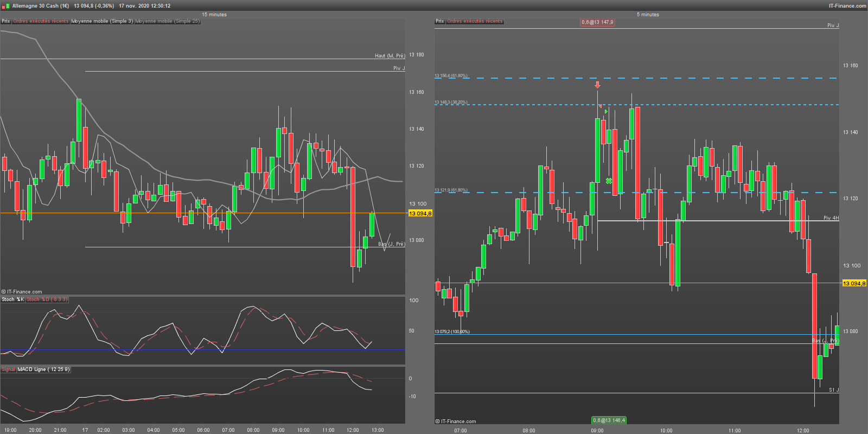This screenshot has width=868, height=434.
Task: Click 13 160 on the right chart price axis
Action: coord(851,66)
